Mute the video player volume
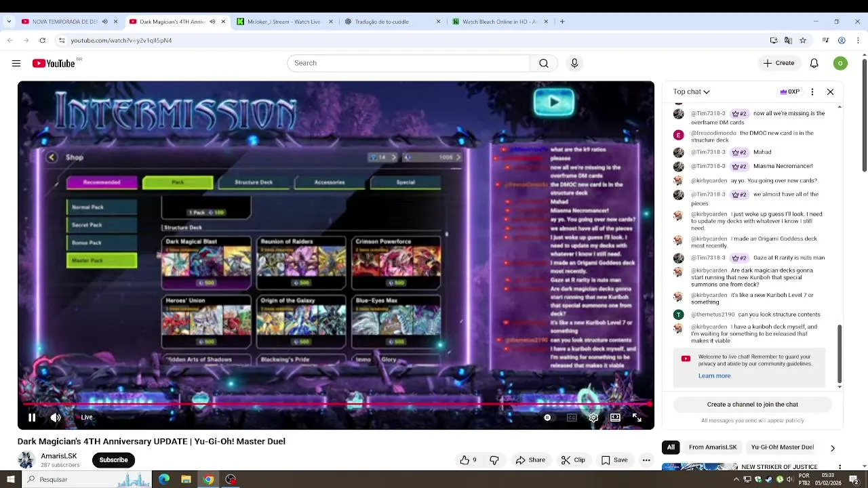 56,418
